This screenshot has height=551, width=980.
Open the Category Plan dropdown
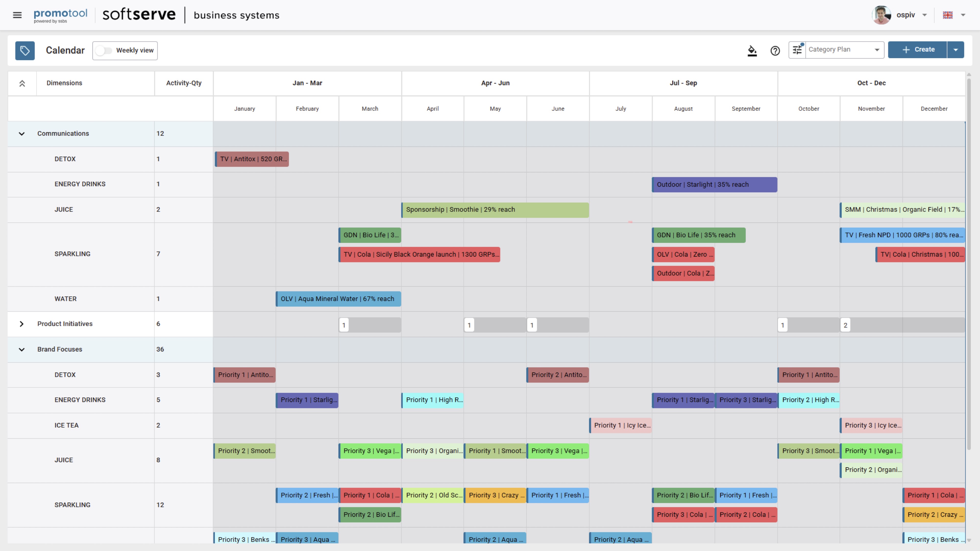pyautogui.click(x=844, y=50)
